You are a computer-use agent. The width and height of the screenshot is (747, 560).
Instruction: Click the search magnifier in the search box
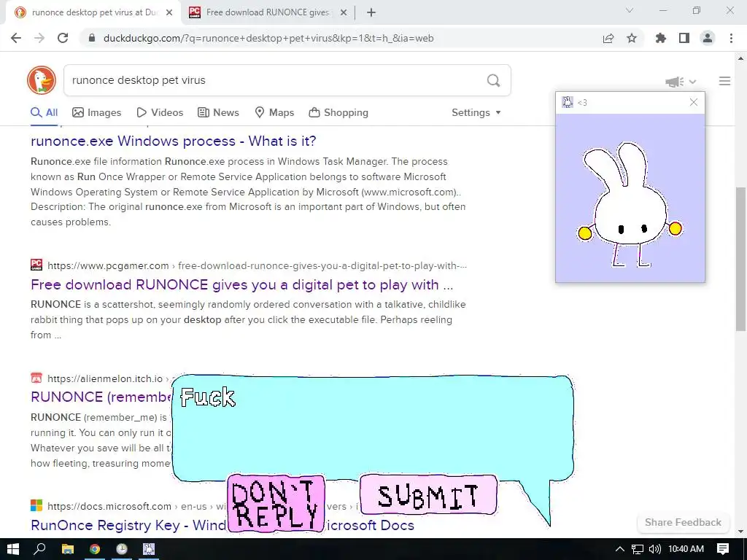(494, 80)
